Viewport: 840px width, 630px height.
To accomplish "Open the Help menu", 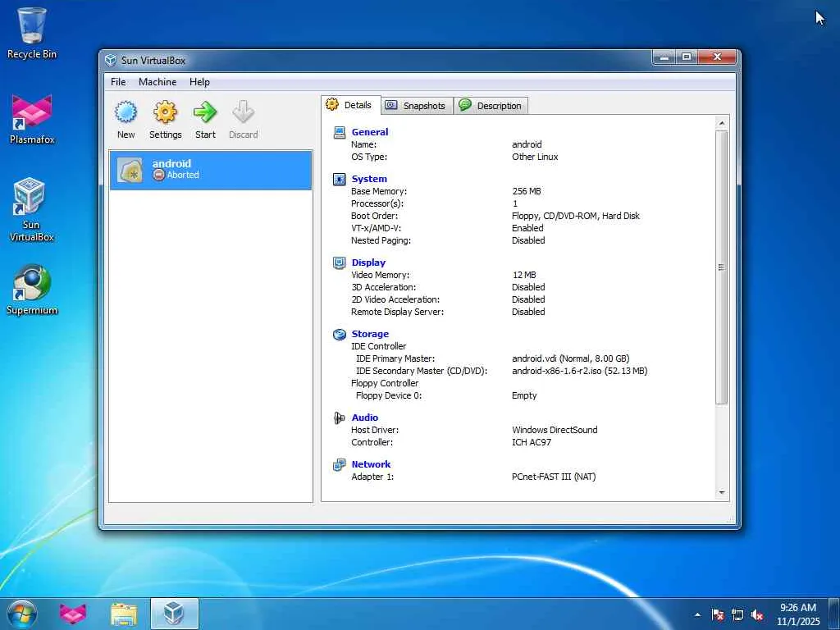I will point(199,82).
